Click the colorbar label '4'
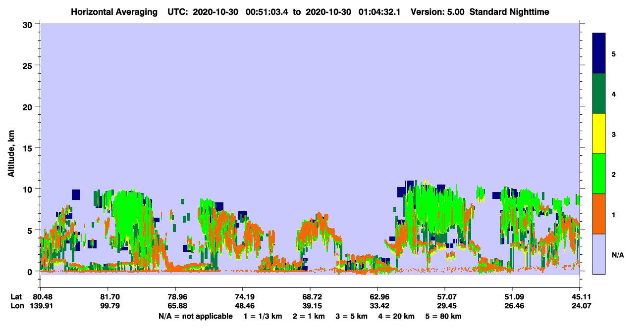Viewport: 644px width, 330px height. (x=614, y=94)
